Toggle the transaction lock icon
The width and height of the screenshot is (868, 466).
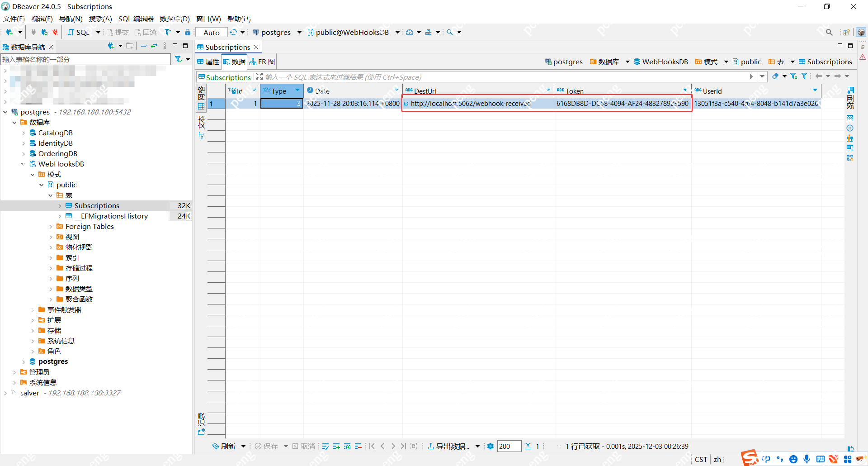(188, 32)
